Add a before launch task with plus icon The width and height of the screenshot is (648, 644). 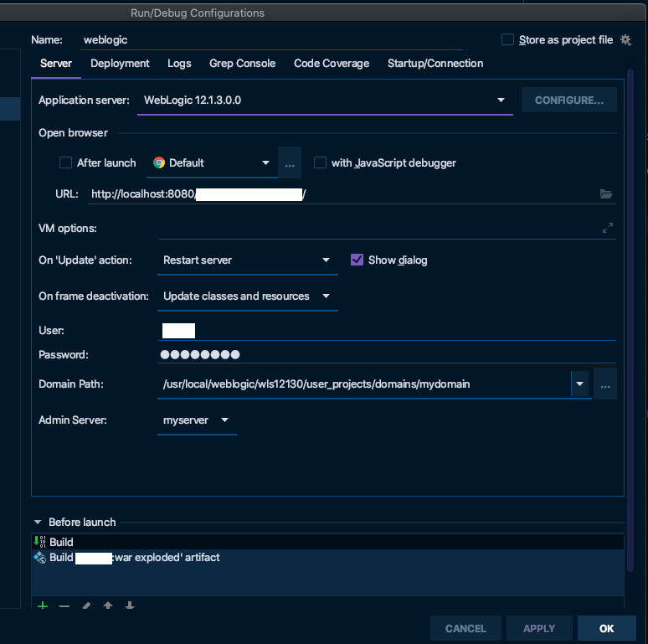43,606
